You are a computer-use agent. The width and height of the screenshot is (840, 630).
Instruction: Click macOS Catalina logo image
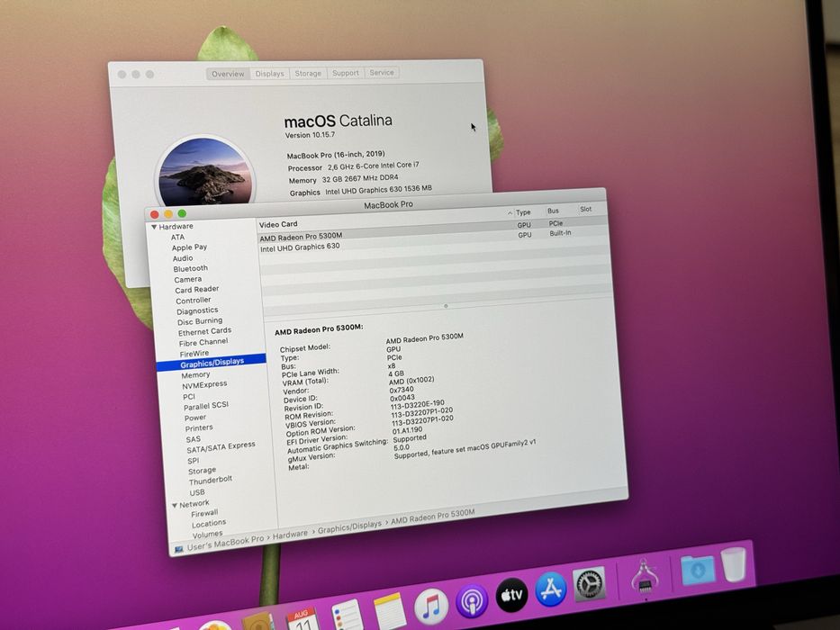coord(205,170)
